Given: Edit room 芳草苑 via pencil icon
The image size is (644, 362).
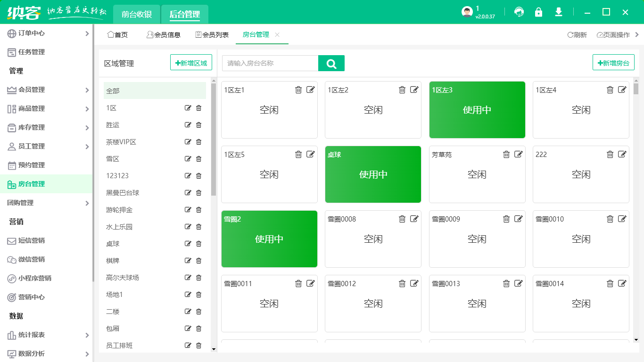Looking at the screenshot, I should click(518, 154).
